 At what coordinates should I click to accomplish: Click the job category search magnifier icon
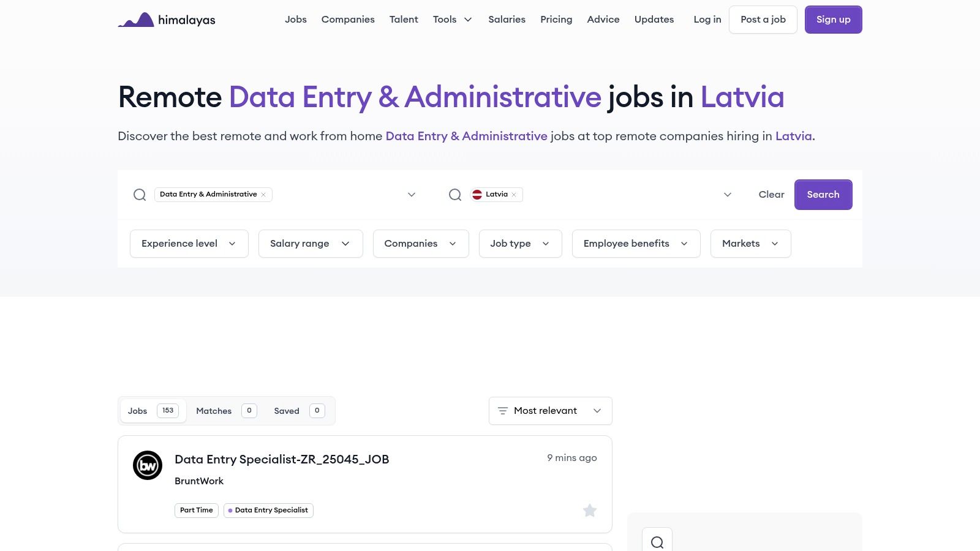tap(140, 195)
